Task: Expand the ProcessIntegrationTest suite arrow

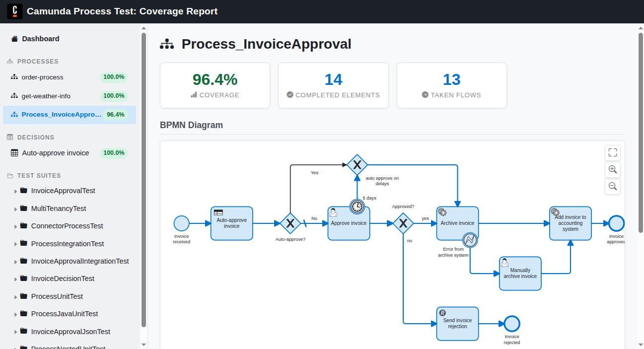Action: click(x=16, y=244)
